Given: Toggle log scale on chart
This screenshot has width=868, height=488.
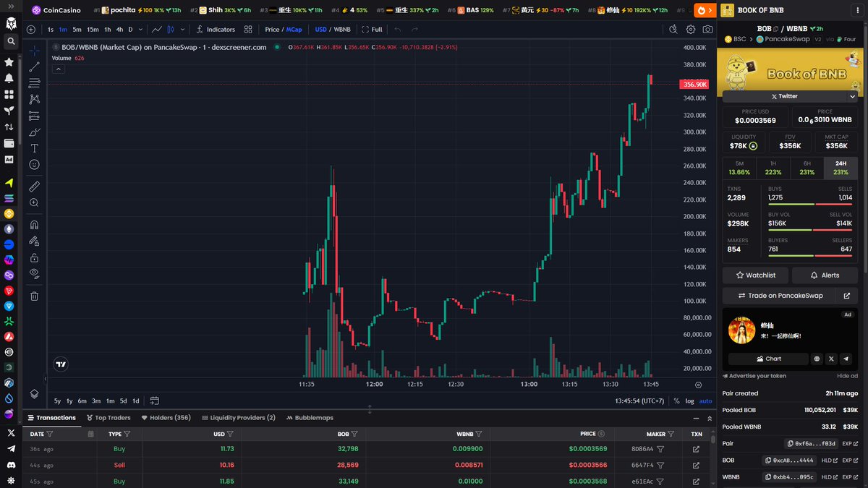Looking at the screenshot, I should 689,401.
